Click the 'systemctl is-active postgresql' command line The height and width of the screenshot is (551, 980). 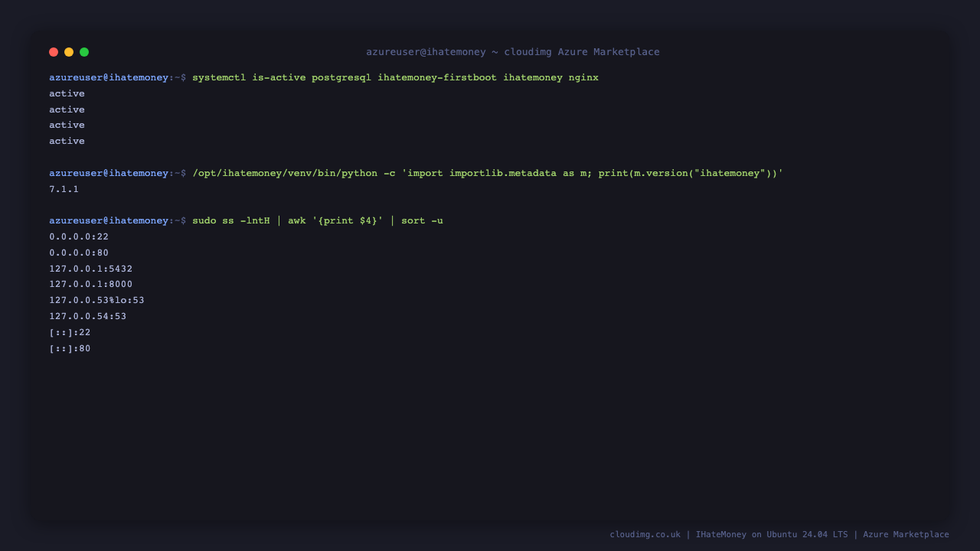[x=324, y=77]
